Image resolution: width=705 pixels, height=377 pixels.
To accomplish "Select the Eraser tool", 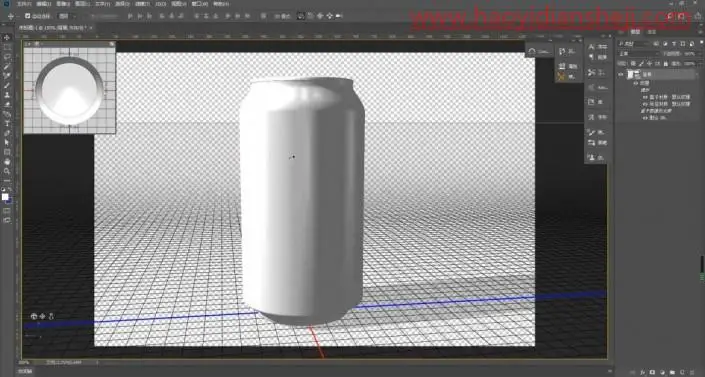I will (x=7, y=104).
